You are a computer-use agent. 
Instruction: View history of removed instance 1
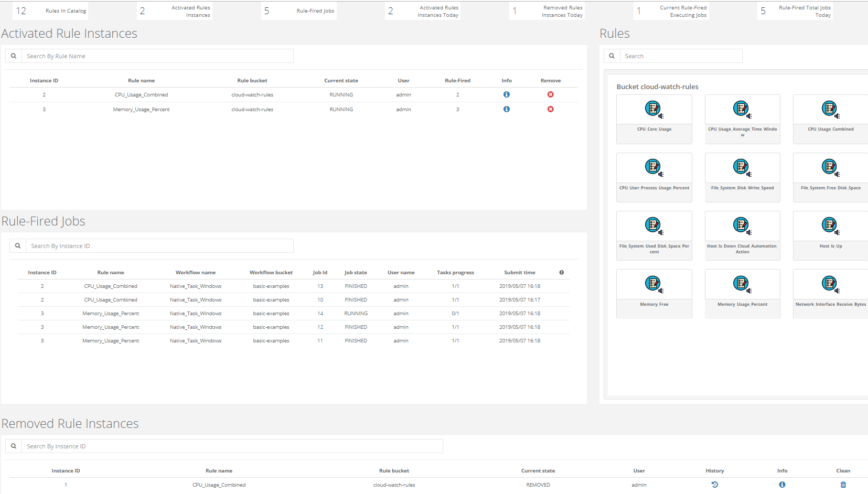715,485
